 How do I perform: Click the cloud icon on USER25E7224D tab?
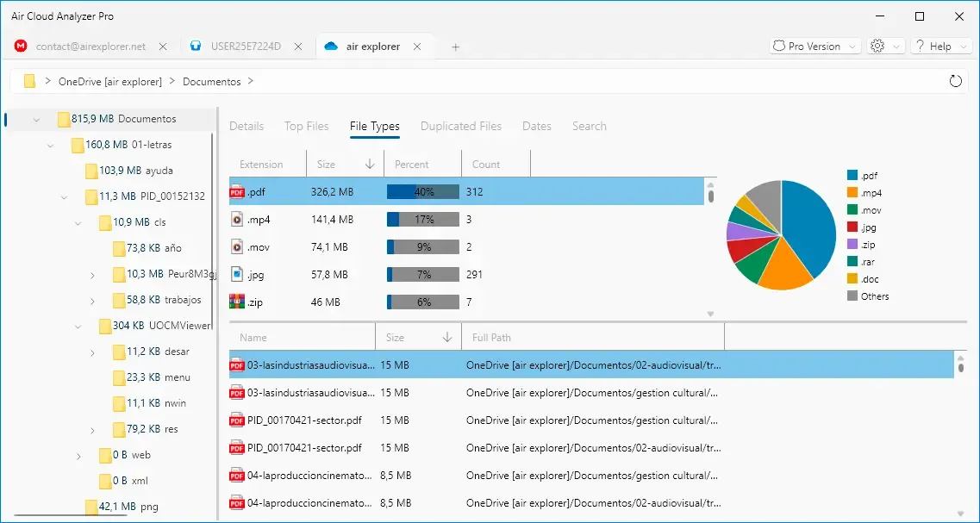[x=196, y=47]
